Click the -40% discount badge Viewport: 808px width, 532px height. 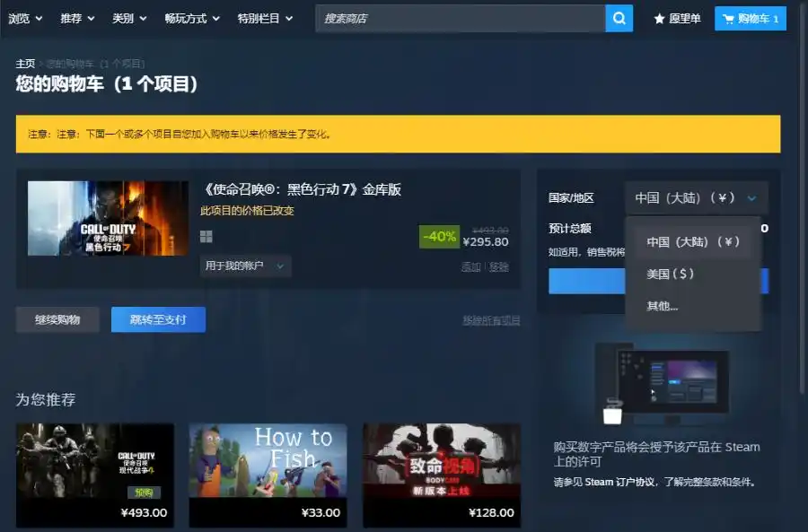[x=439, y=236]
